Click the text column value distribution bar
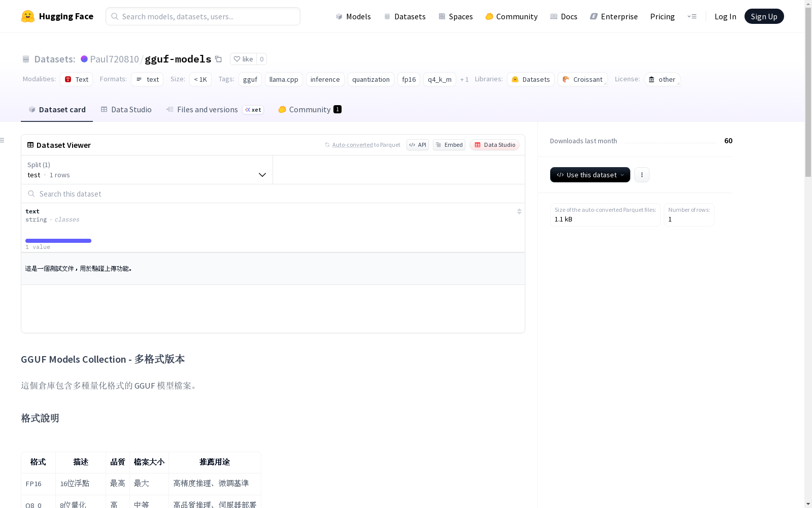The height and width of the screenshot is (508, 812). tap(58, 241)
